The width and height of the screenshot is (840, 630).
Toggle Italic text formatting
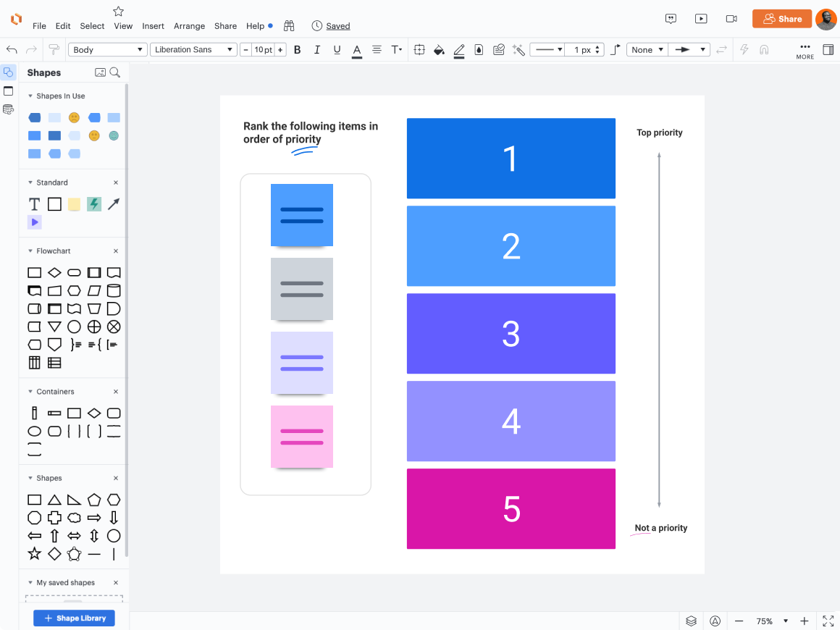coord(337,49)
